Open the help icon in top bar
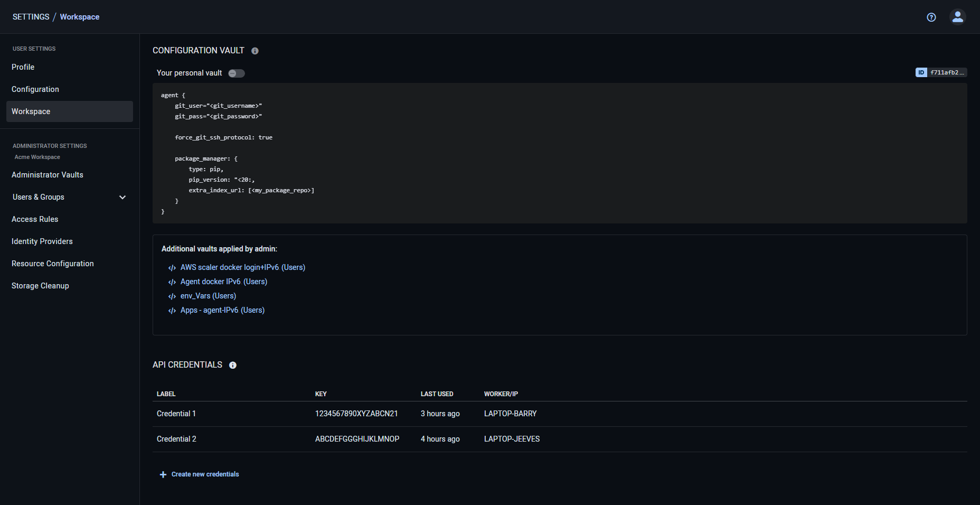Screen dimensions: 980x505 tap(931, 17)
